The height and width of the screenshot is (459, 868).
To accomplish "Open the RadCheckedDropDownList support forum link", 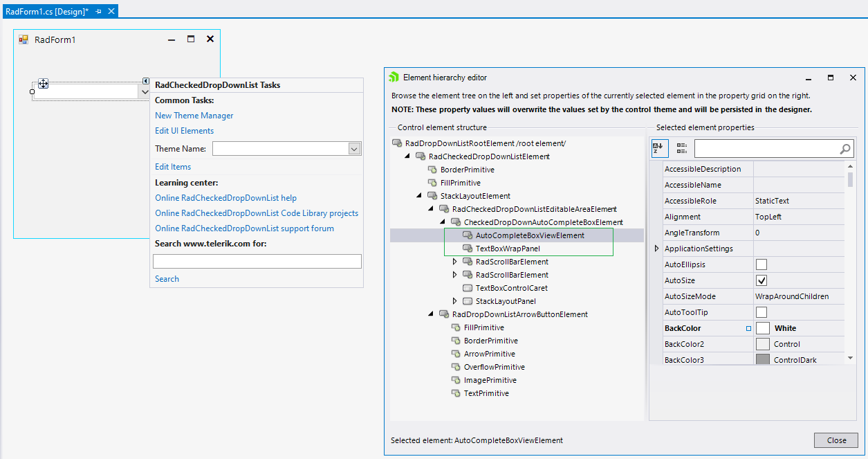I will pyautogui.click(x=245, y=228).
